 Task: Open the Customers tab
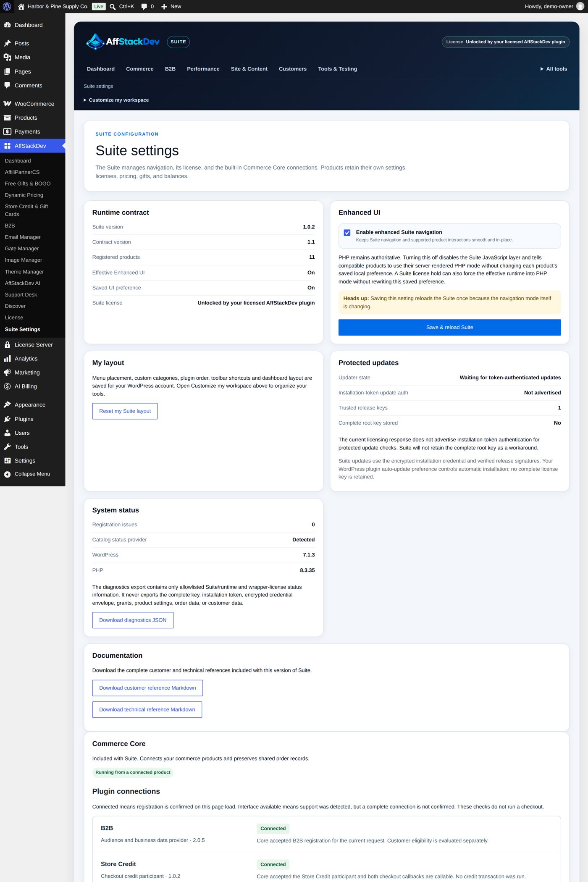(293, 69)
